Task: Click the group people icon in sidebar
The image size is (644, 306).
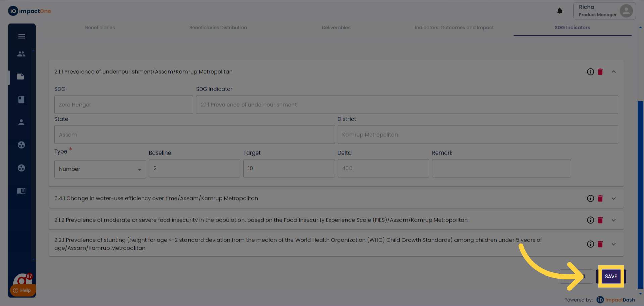Action: (x=21, y=54)
